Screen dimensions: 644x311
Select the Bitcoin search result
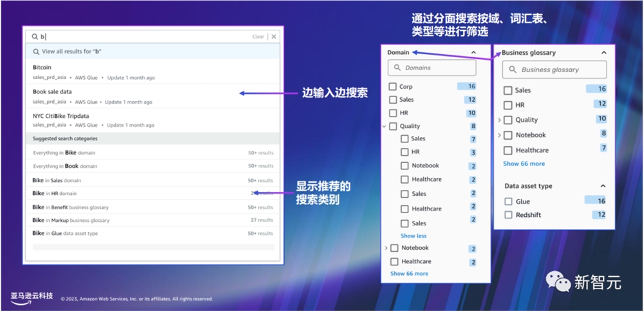[x=153, y=71]
